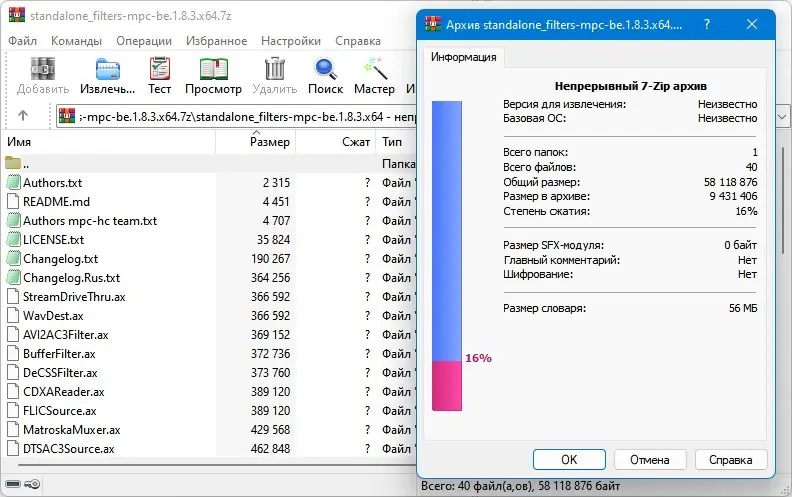Go up one folder with the arrow icon
The width and height of the screenshot is (792, 497).
(23, 116)
